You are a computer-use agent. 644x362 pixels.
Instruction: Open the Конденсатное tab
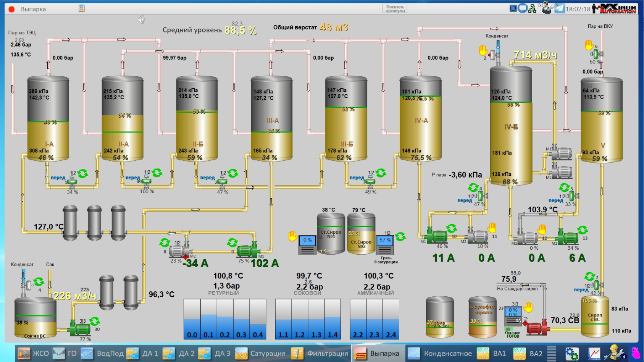pyautogui.click(x=440, y=354)
